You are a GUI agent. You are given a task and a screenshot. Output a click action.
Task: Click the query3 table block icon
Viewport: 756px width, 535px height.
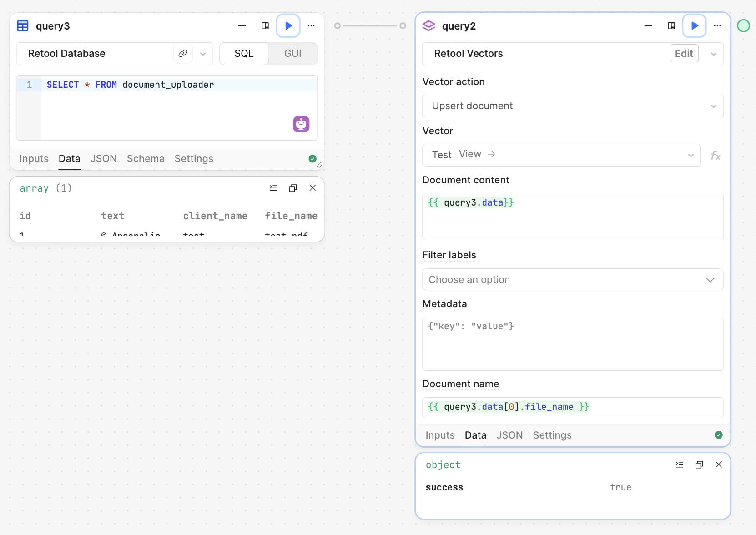[23, 26]
